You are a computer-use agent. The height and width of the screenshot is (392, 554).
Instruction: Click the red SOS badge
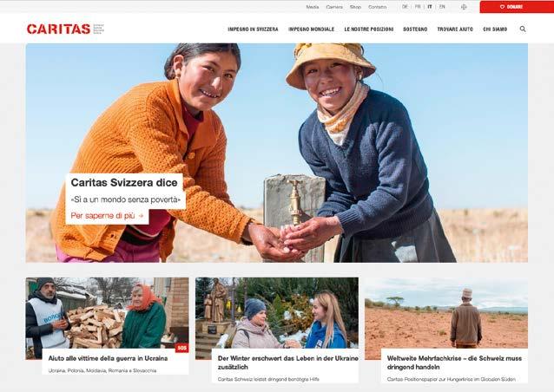point(182,348)
